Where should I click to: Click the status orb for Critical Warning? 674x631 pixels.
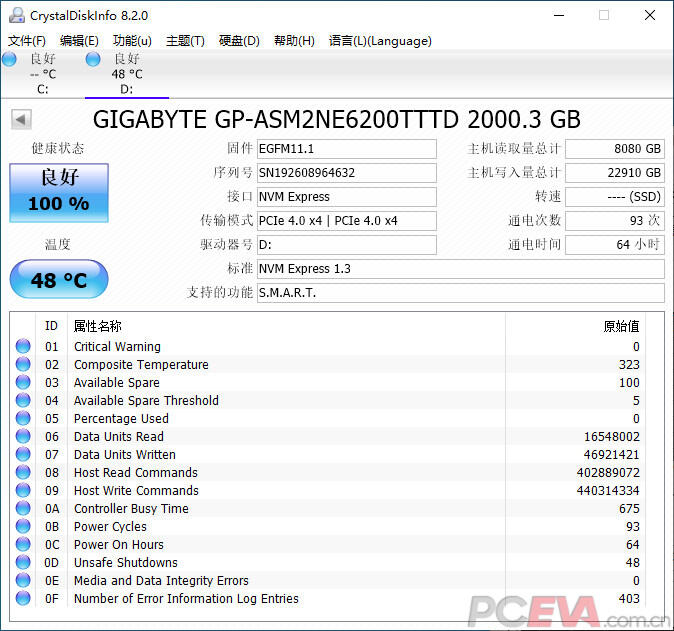23,346
